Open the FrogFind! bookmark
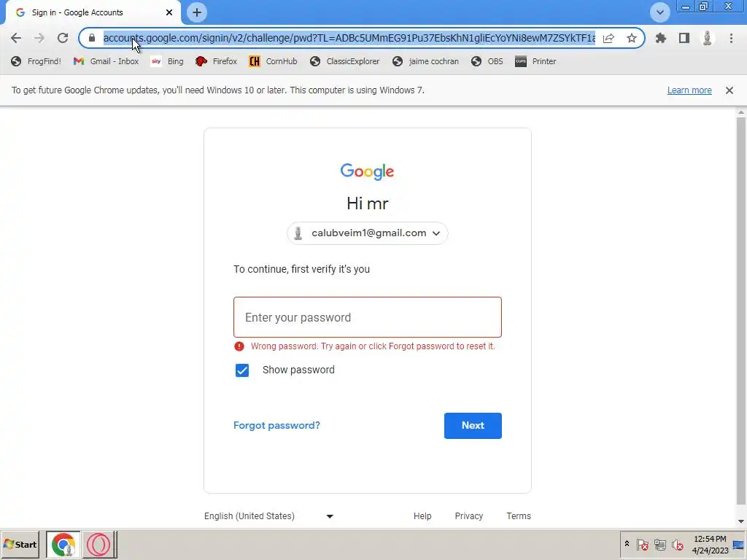 point(36,61)
